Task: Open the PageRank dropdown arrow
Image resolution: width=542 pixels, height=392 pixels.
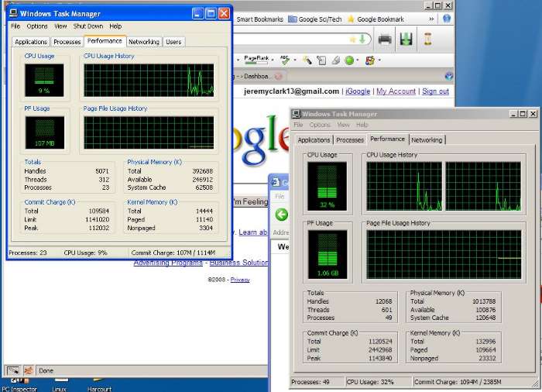Action: click(272, 60)
